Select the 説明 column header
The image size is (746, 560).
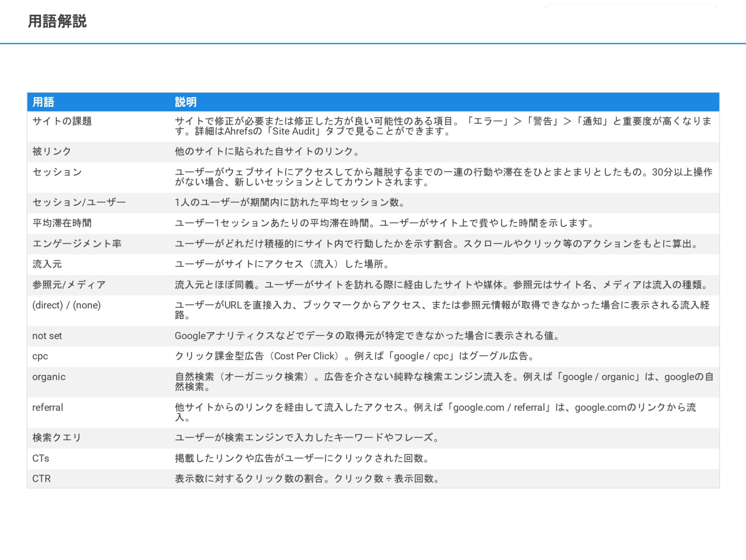pos(185,103)
